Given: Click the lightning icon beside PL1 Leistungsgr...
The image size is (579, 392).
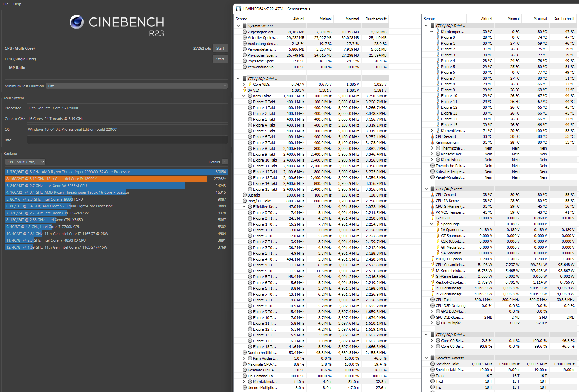Looking at the screenshot, I should tap(433, 288).
